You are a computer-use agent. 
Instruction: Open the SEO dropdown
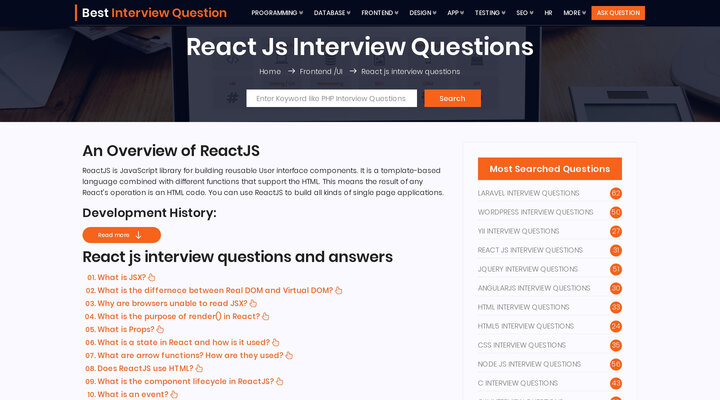525,13
